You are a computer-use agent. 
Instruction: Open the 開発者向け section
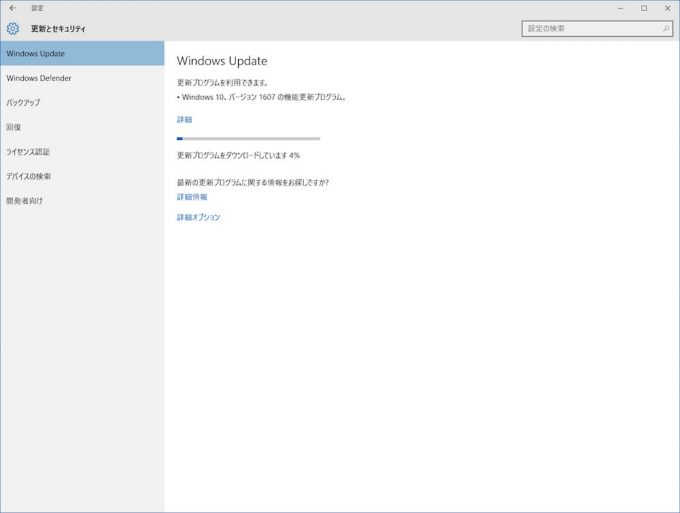coord(82,201)
